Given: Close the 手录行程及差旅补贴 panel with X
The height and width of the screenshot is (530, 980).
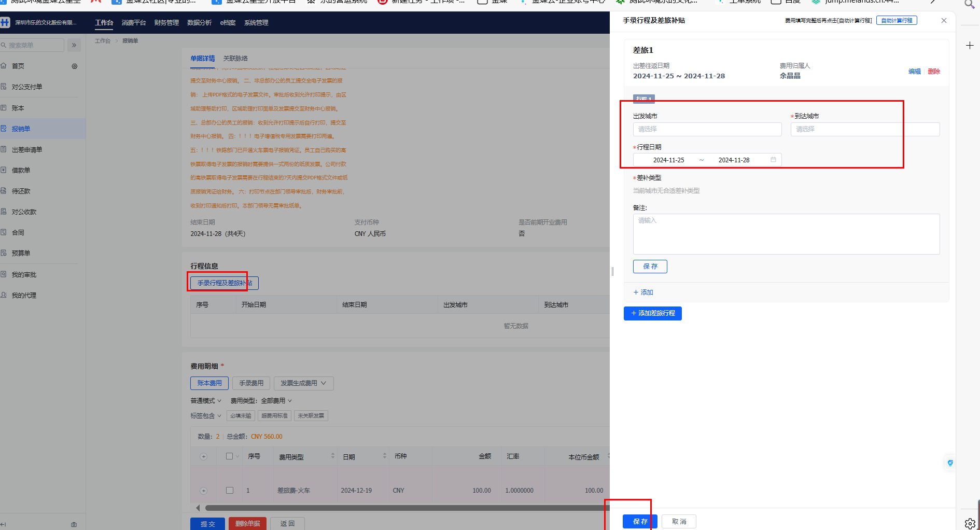Looking at the screenshot, I should click(944, 21).
